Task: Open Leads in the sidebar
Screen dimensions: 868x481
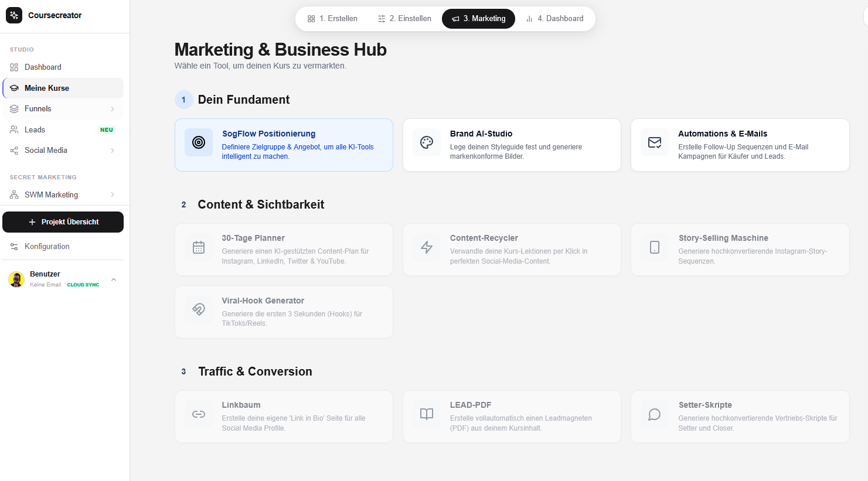Action: tap(63, 129)
